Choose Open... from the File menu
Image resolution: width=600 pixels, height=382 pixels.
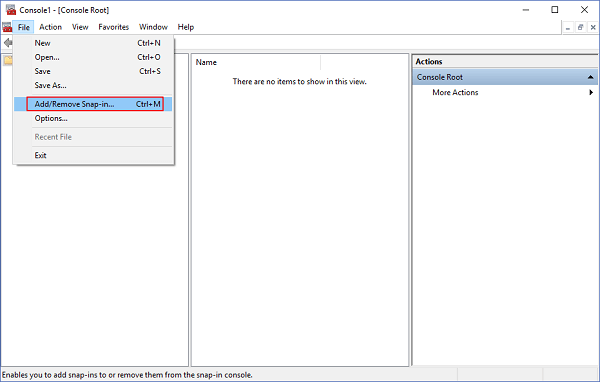(93, 57)
